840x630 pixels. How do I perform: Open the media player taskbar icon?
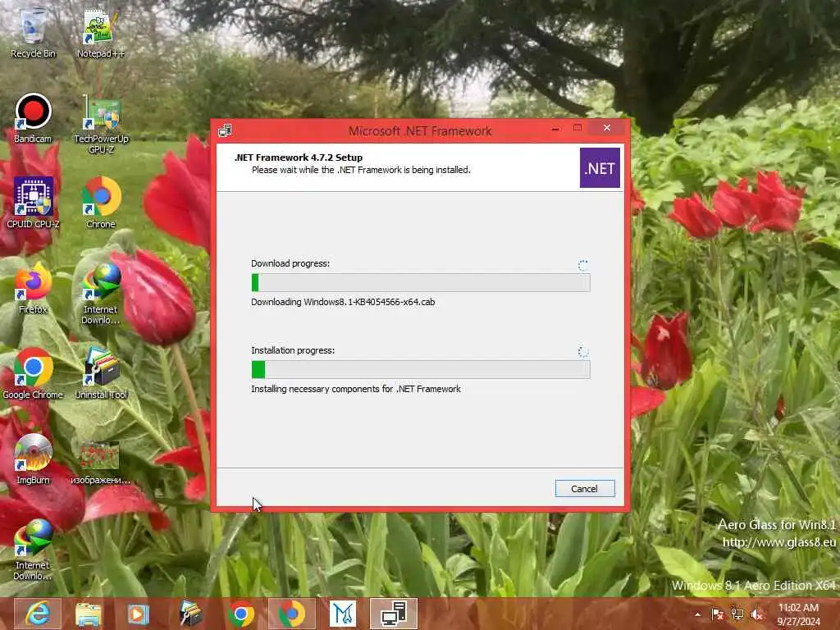pyautogui.click(x=138, y=614)
